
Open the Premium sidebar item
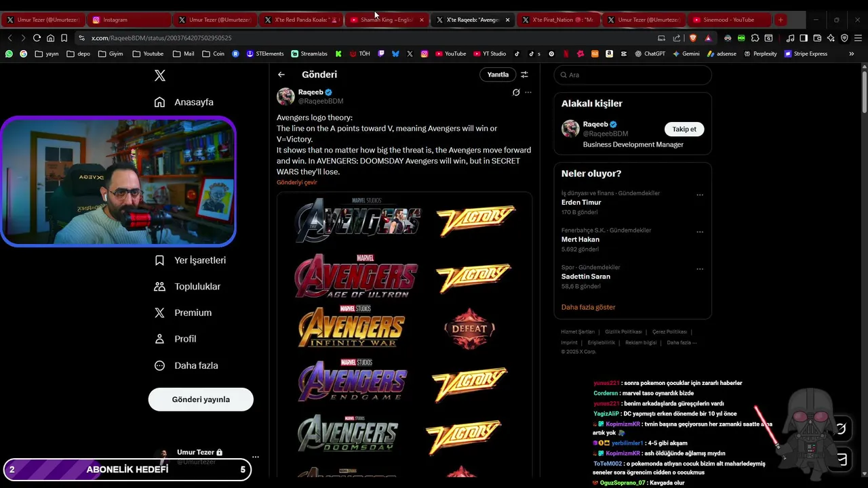[183, 313]
